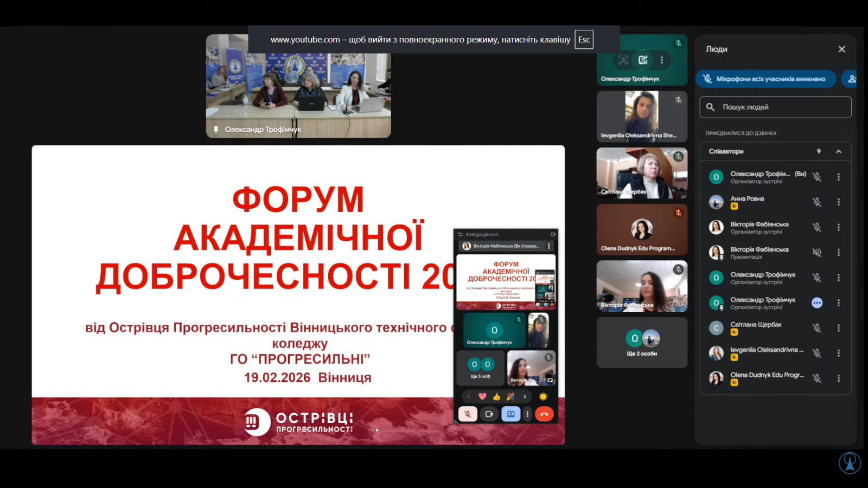Toggle muted presentation audio for Вікторія Фабіянська
The height and width of the screenshot is (488, 868).
816,253
